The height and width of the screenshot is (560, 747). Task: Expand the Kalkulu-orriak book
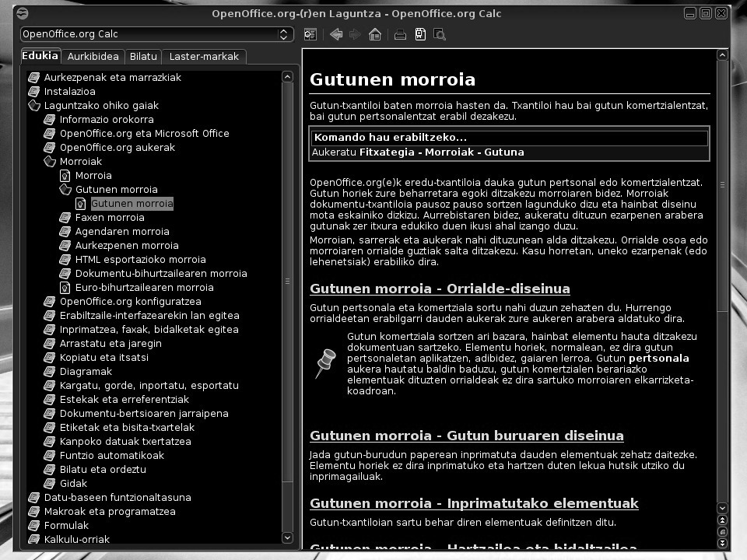click(69, 540)
